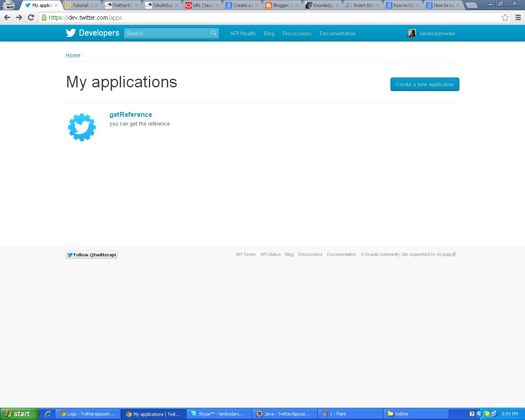Open the getReference application link
This screenshot has width=525, height=420.
(130, 114)
